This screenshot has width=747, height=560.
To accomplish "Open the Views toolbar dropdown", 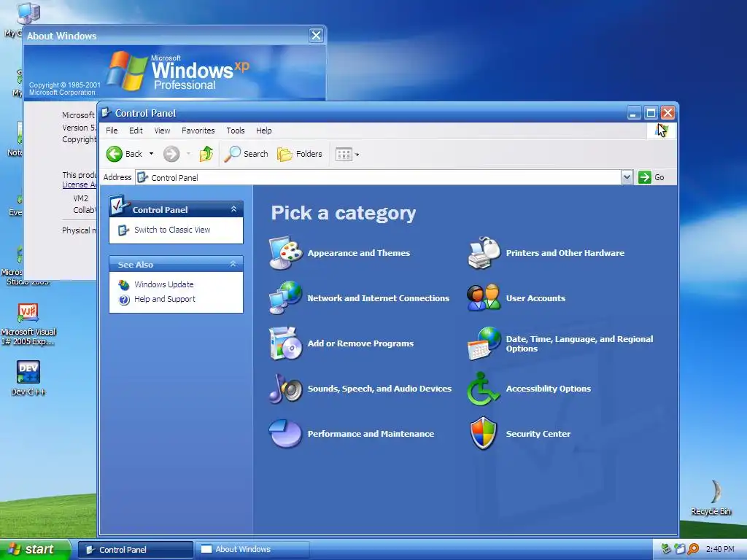I will (x=347, y=155).
